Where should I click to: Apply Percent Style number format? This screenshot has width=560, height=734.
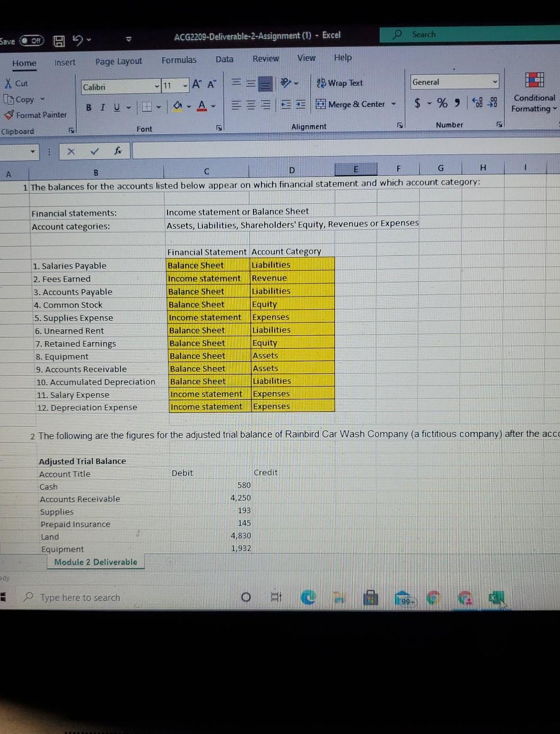pos(442,103)
